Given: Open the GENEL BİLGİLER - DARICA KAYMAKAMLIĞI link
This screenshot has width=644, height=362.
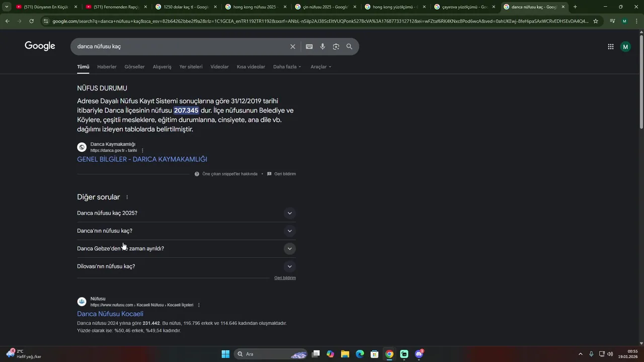Looking at the screenshot, I should coord(142,159).
